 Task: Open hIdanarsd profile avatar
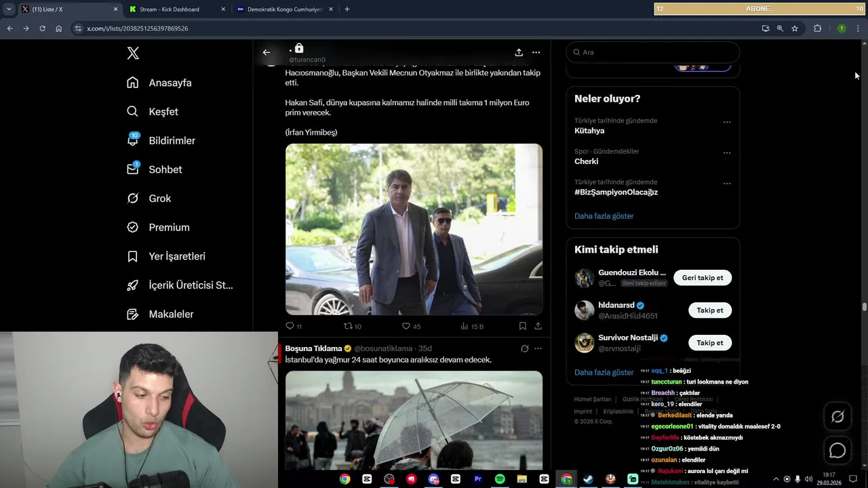(x=585, y=310)
